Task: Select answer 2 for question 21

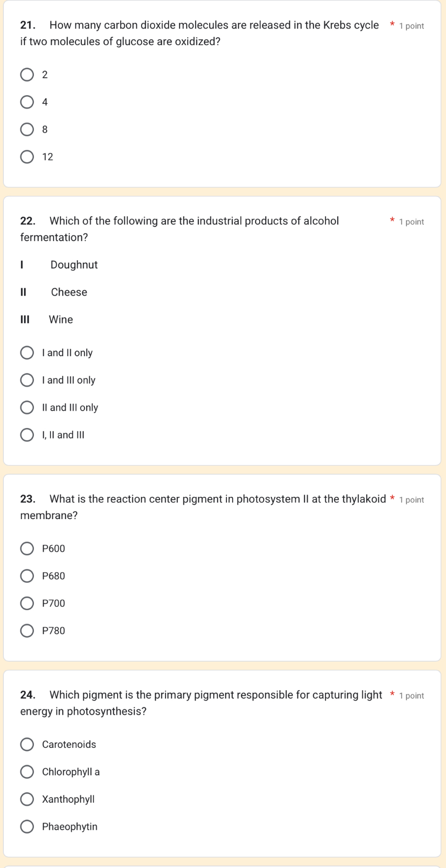Action: tap(27, 75)
